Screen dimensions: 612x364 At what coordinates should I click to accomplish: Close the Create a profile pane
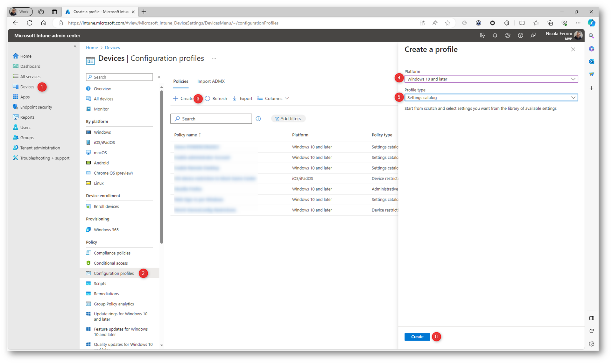pos(573,49)
